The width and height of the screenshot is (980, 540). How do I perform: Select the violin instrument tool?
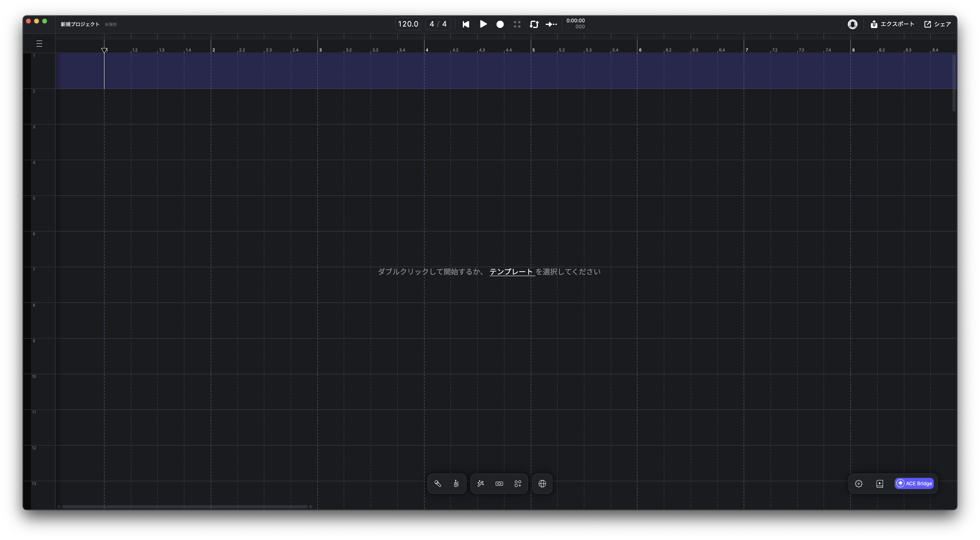point(456,484)
